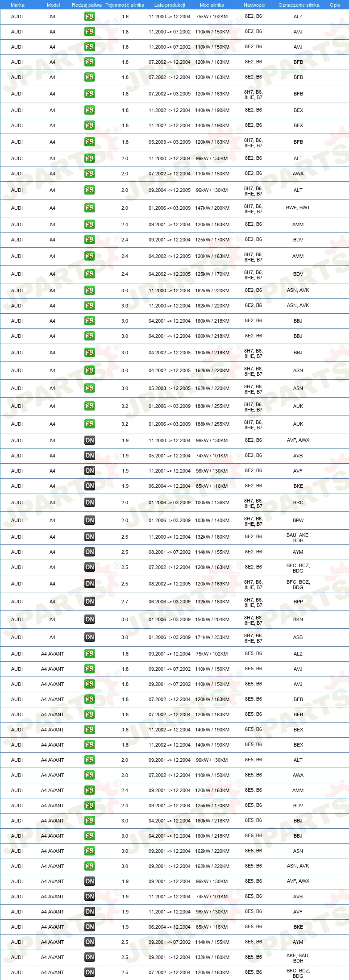349x980 pixels.
Task: Click ON diesel icon in A4 1.9 AVB row
Action: pos(90,456)
